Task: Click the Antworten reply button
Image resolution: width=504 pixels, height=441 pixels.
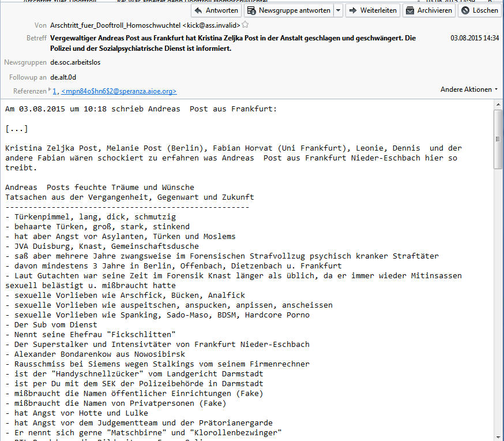Action: tap(216, 10)
